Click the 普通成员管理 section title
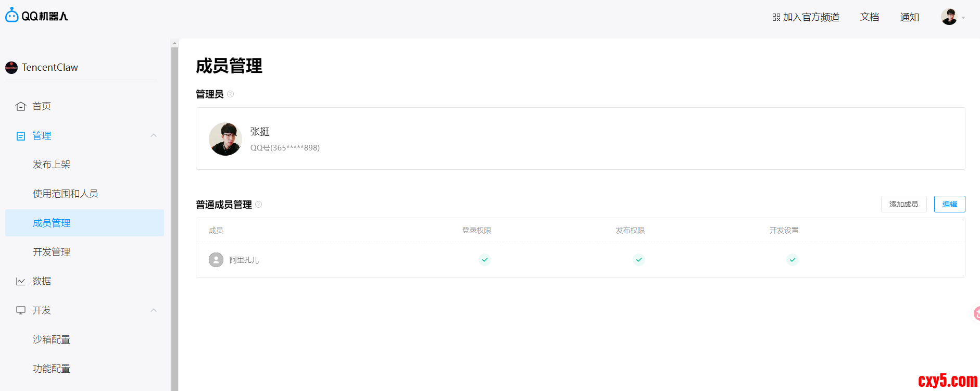Screen dimensions: 980x391 coord(224,205)
